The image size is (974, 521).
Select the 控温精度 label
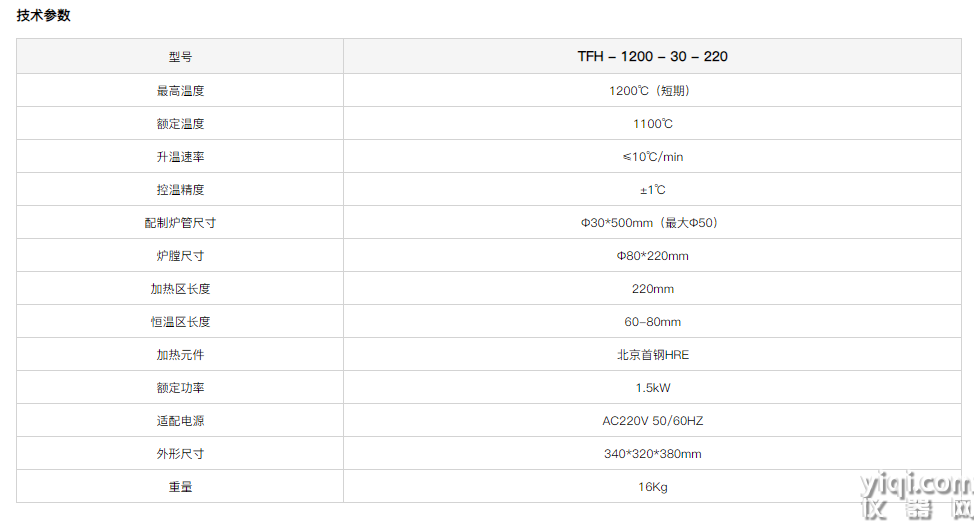point(180,189)
